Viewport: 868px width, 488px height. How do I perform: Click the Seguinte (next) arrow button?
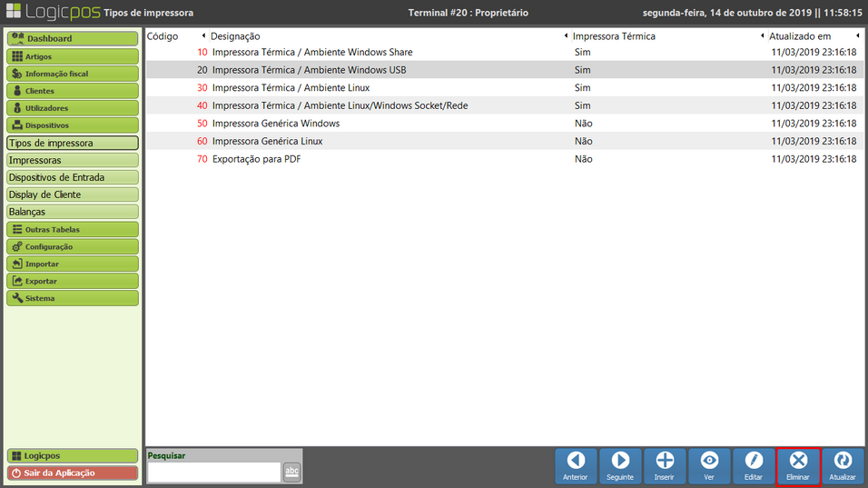coord(620,465)
